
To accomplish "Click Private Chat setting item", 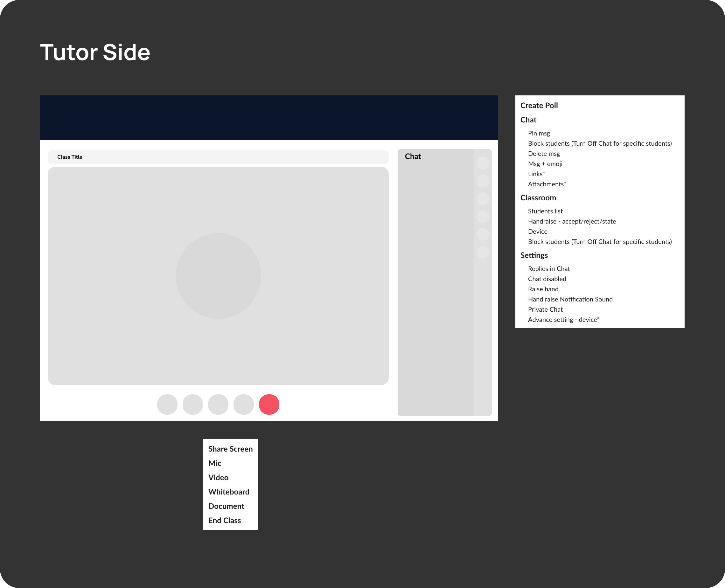I will coord(545,309).
